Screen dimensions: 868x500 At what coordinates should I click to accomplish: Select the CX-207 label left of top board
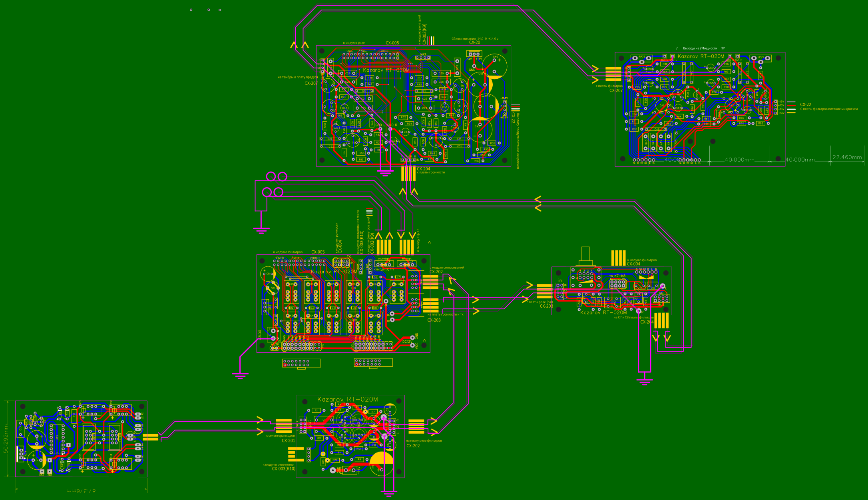pyautogui.click(x=311, y=83)
